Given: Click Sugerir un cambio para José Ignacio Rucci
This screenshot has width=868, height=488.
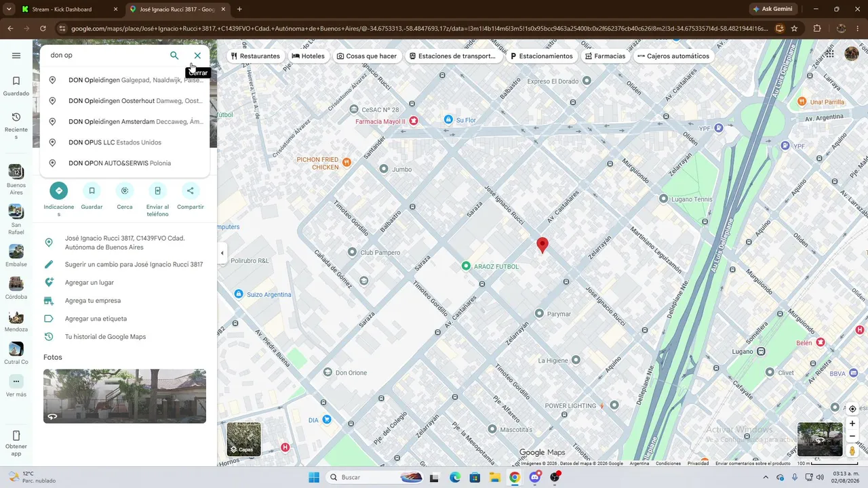Looking at the screenshot, I should (x=125, y=264).
